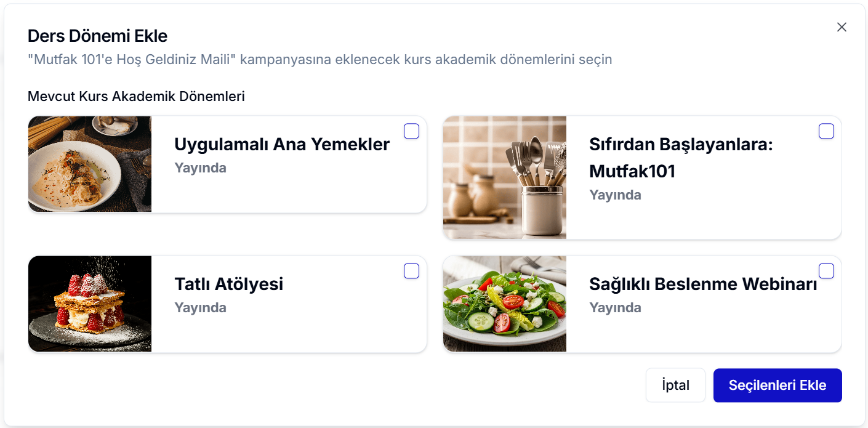Click the Tatlı Atölyesi course title
Viewport: 868px width, 428px height.
[229, 284]
